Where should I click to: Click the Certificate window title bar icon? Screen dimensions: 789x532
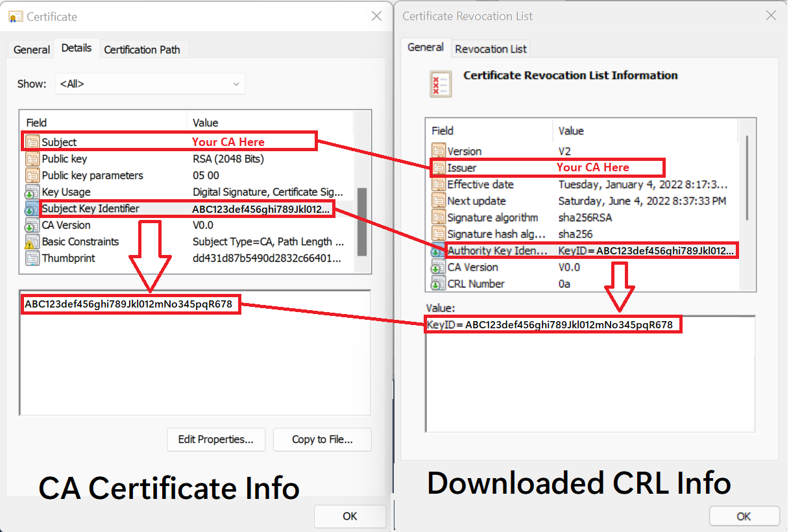(x=17, y=17)
